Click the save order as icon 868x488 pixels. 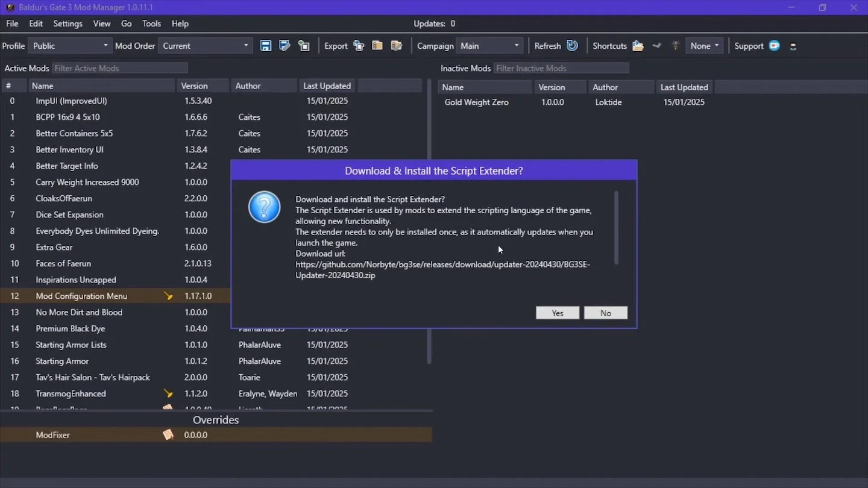point(285,46)
